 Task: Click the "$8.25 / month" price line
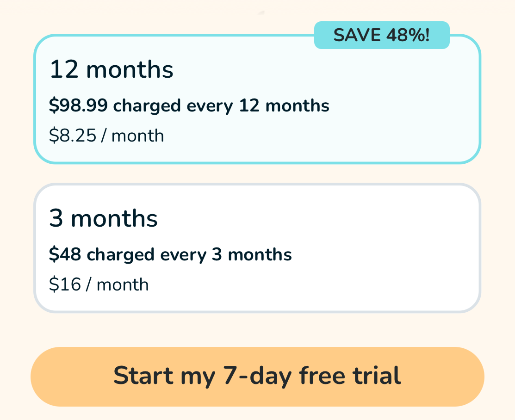[106, 136]
